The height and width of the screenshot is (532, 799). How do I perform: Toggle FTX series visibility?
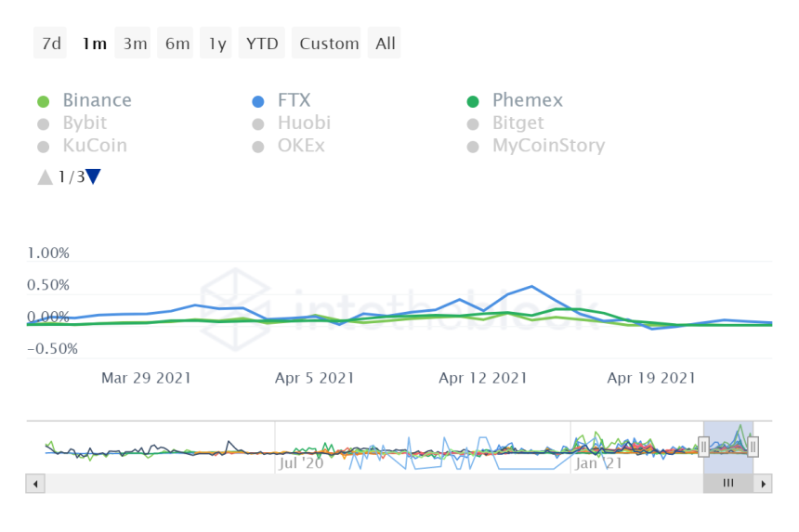[x=294, y=100]
